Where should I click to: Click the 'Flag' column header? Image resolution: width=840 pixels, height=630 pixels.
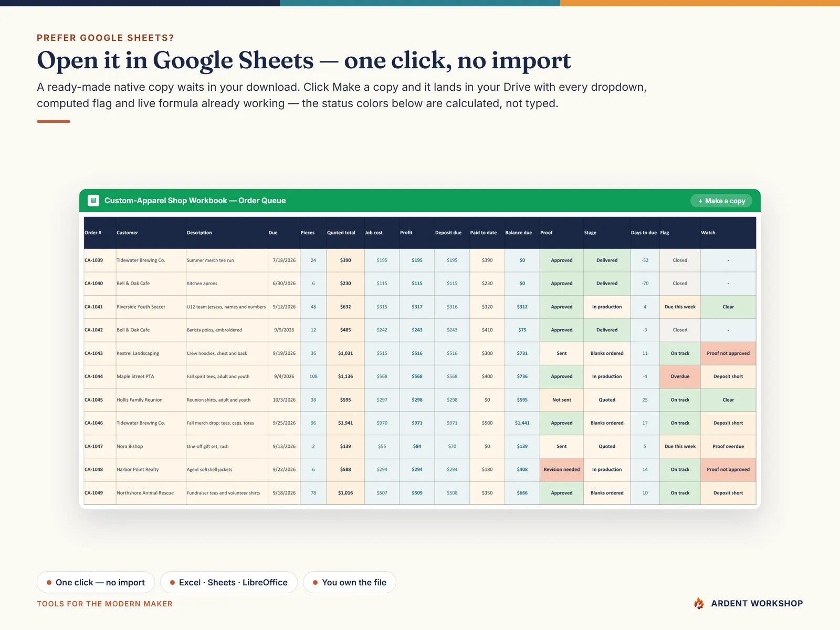tap(680, 233)
